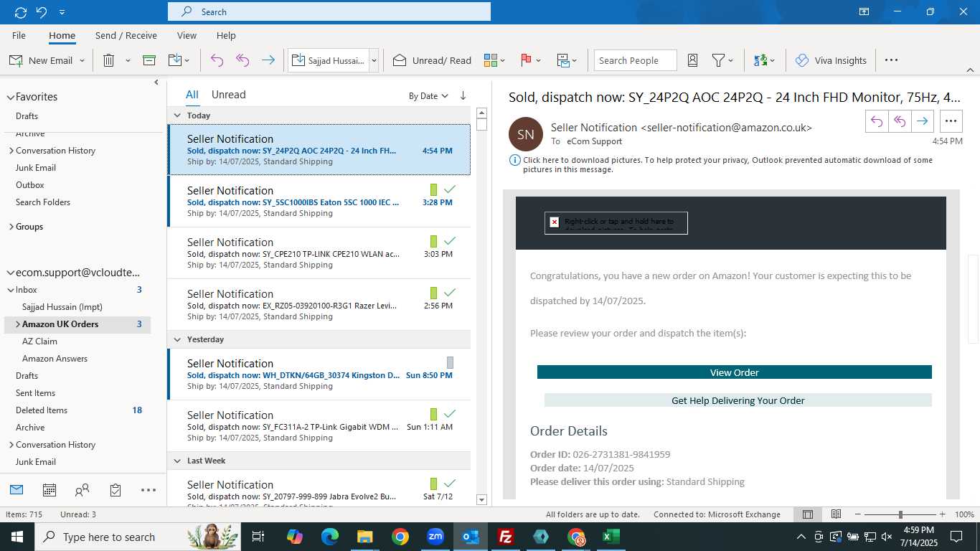This screenshot has height=551, width=980.
Task: Expand the Groups folder
Action: [11, 227]
